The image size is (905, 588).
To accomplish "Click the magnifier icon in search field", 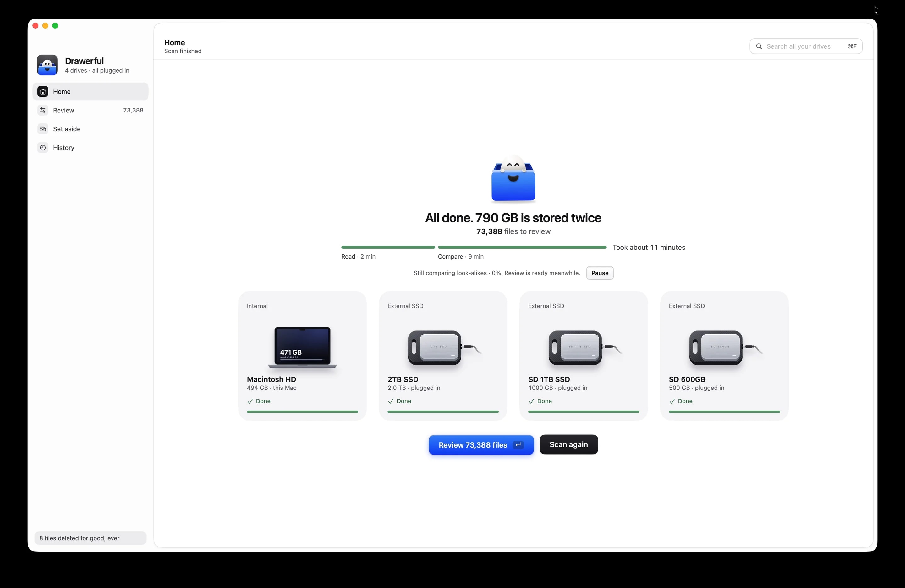I will click(x=759, y=46).
